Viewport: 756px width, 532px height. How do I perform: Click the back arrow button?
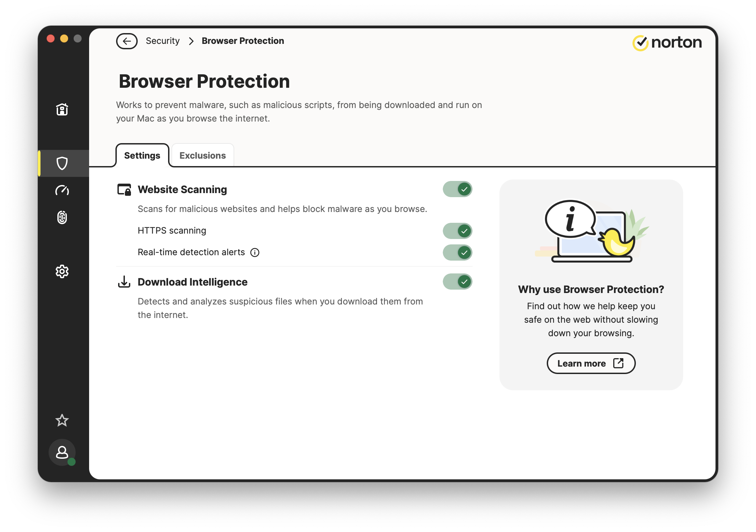[127, 41]
